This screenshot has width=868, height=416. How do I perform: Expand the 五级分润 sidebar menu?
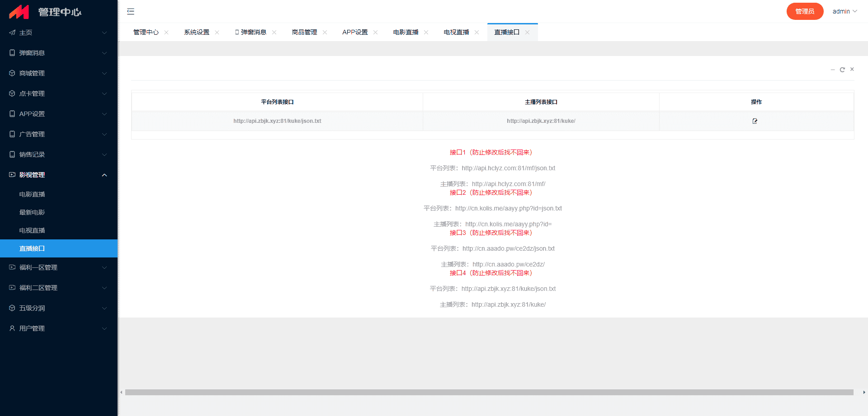coord(59,308)
